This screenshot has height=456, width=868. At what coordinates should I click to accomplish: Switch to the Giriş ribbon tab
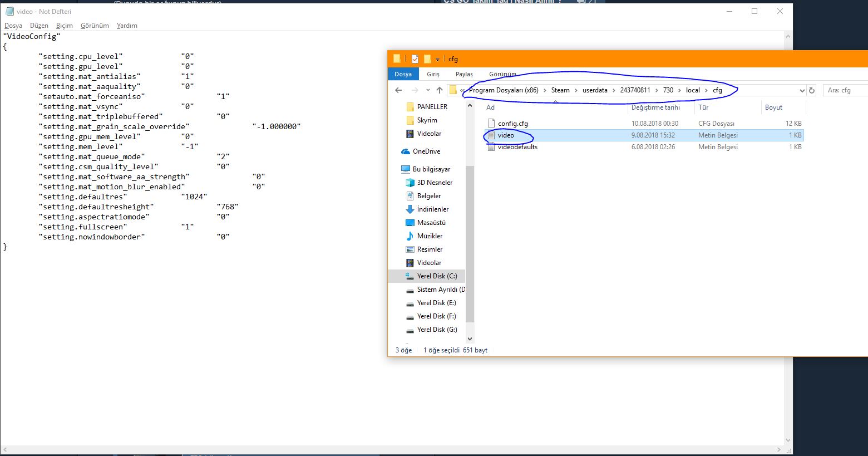pos(433,74)
